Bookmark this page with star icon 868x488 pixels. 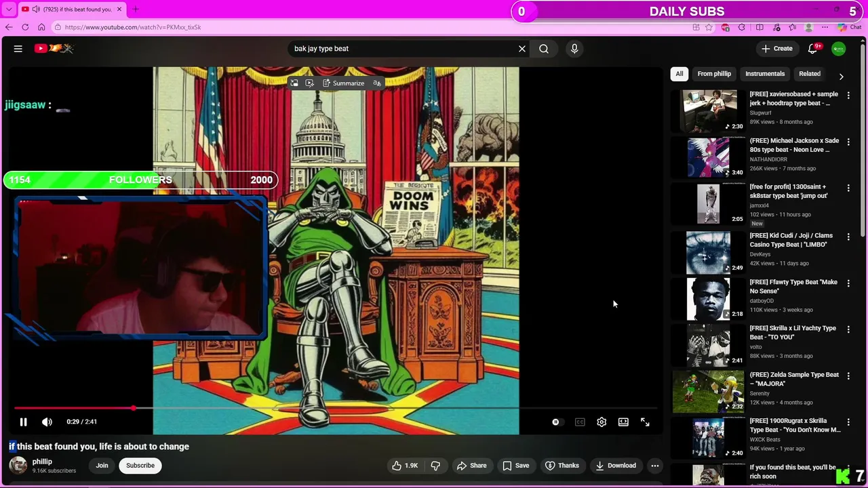tap(709, 27)
